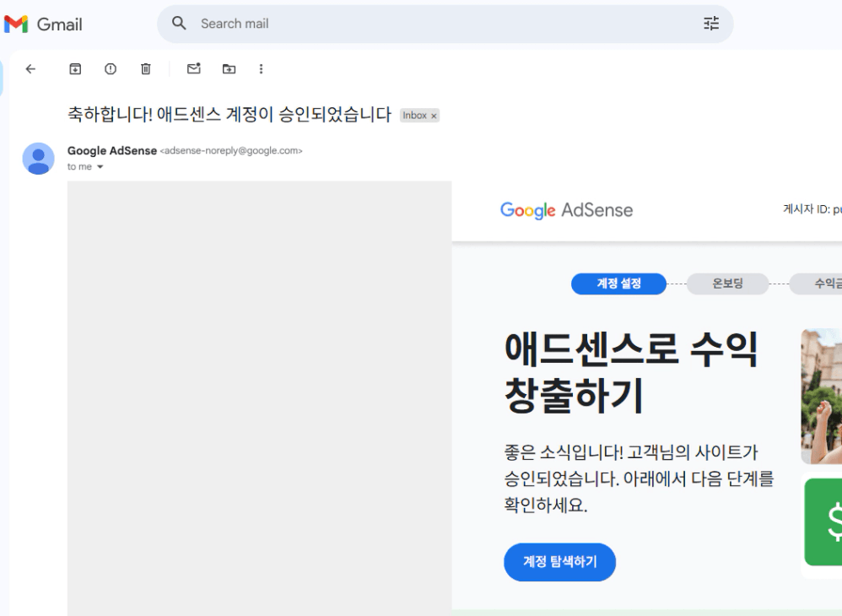Click the Gmail logo

(x=44, y=24)
